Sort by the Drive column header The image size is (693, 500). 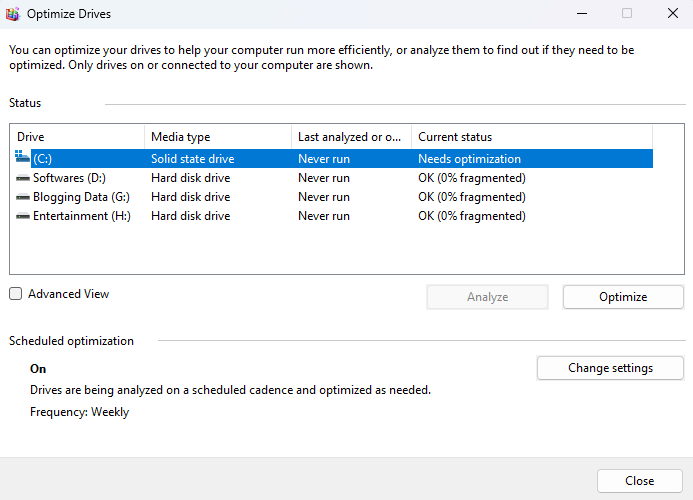tap(77, 137)
